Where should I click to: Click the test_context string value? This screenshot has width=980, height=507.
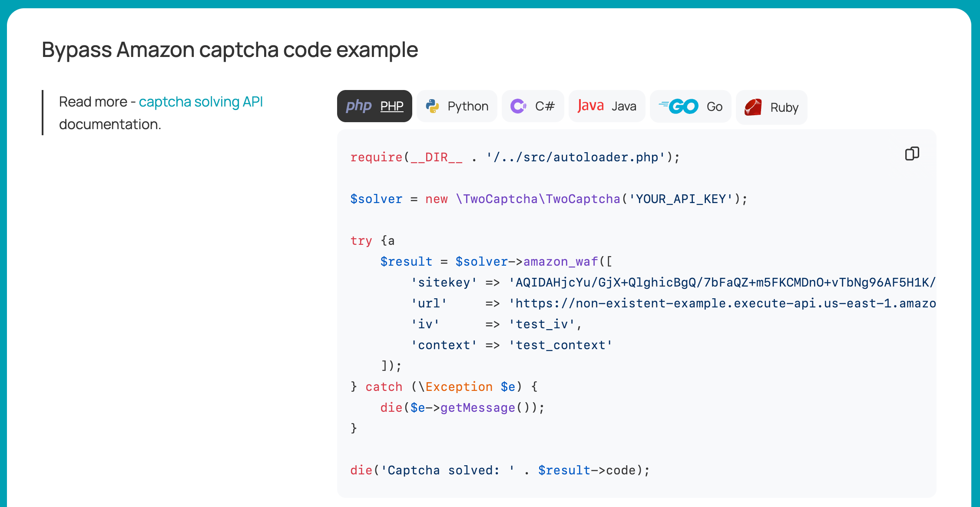point(562,345)
